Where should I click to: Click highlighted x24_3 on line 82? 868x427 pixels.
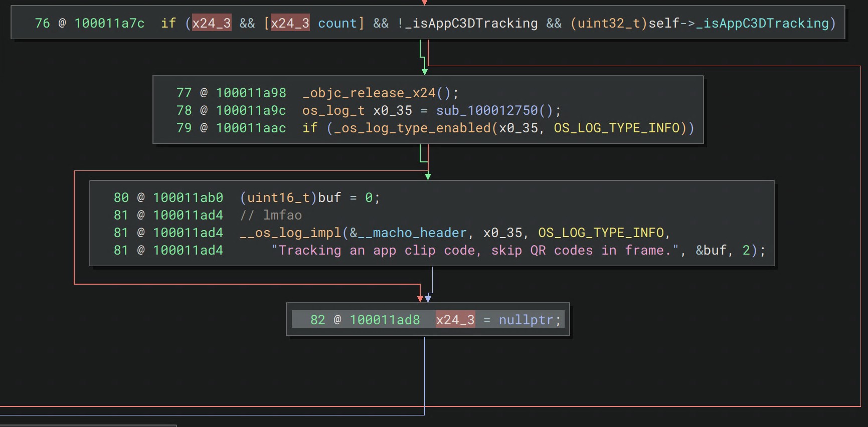pos(455,320)
